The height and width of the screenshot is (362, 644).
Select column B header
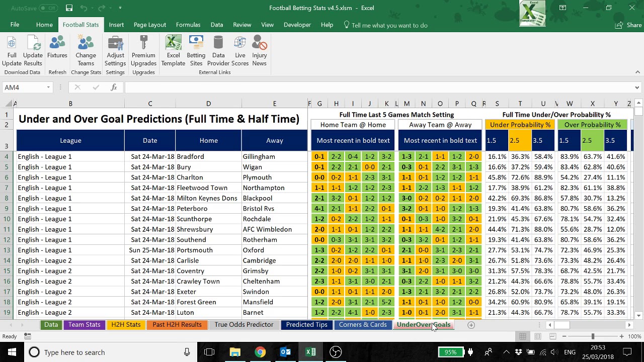pos(70,104)
